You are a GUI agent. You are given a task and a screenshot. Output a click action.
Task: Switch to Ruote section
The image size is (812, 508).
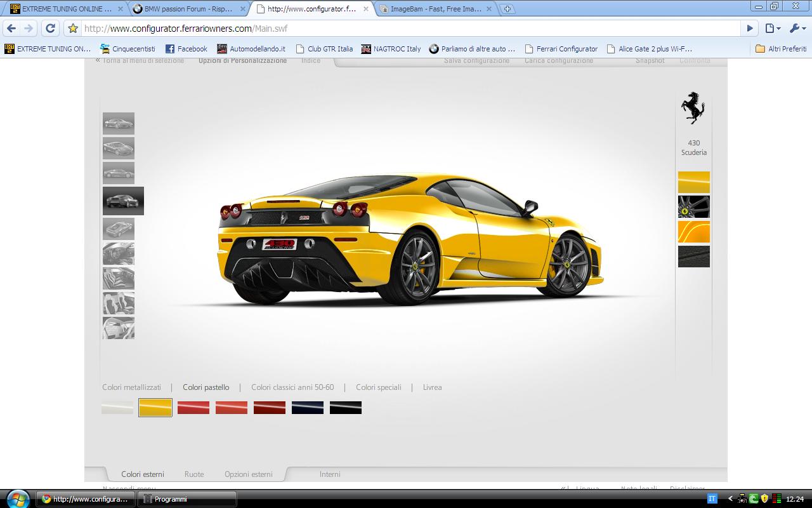pos(194,474)
